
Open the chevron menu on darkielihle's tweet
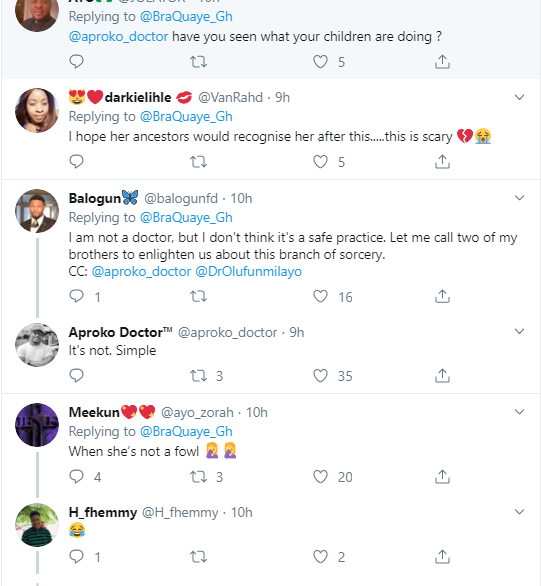[519, 97]
